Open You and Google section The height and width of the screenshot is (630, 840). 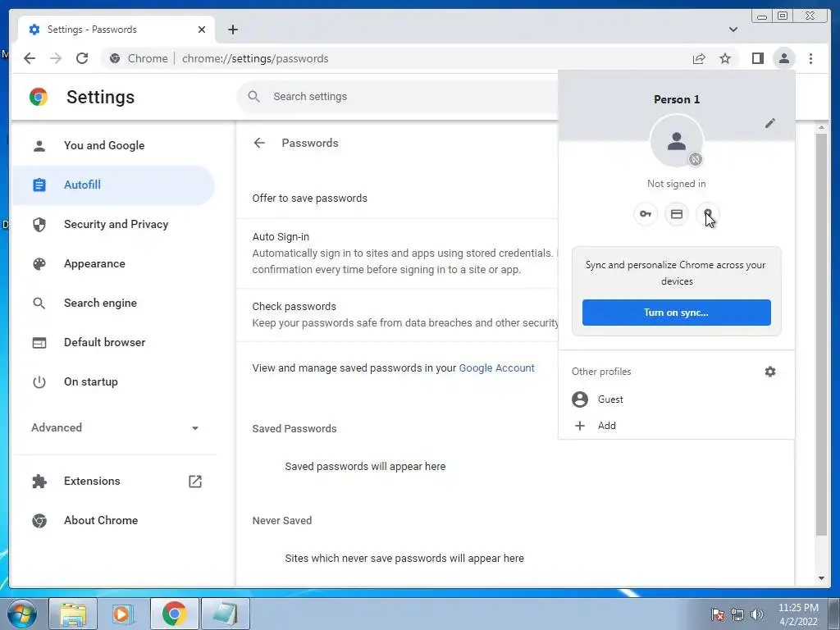point(113,146)
